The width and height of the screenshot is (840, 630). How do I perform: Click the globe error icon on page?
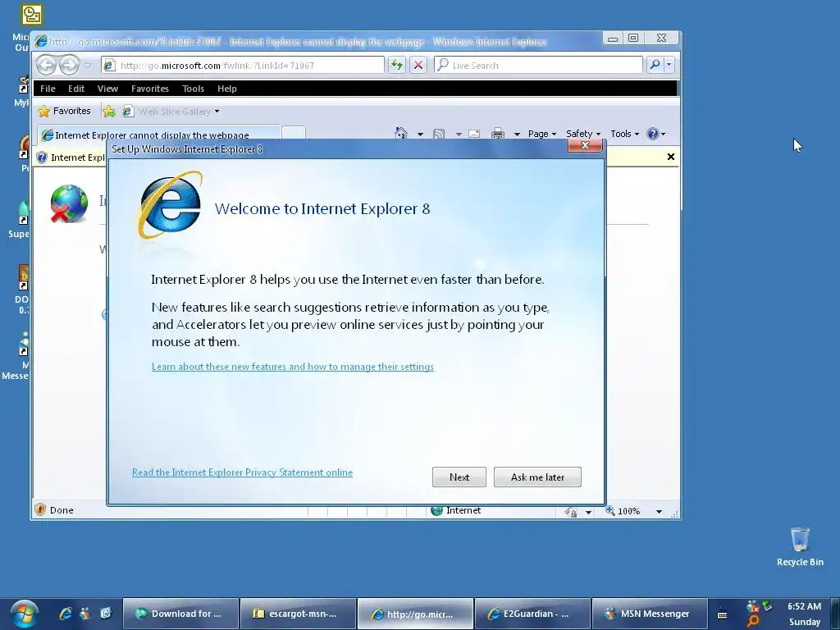pyautogui.click(x=69, y=203)
